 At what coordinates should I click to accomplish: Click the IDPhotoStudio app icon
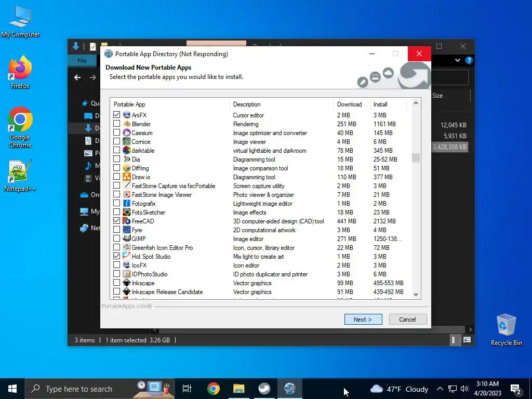point(127,274)
